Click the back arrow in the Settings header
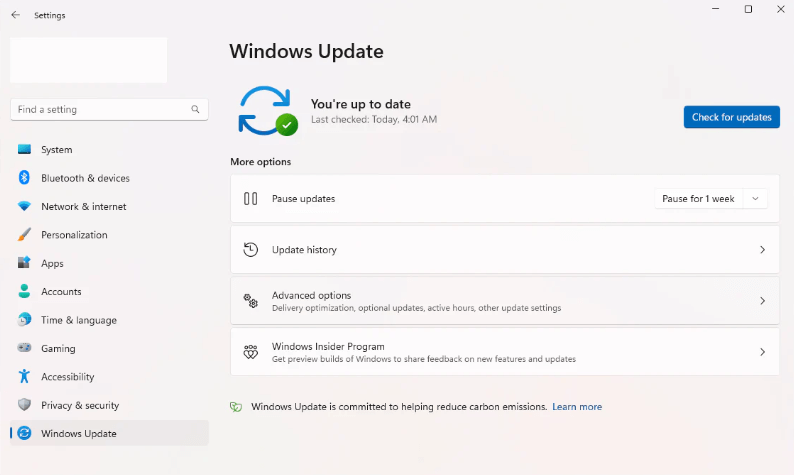 tap(16, 15)
